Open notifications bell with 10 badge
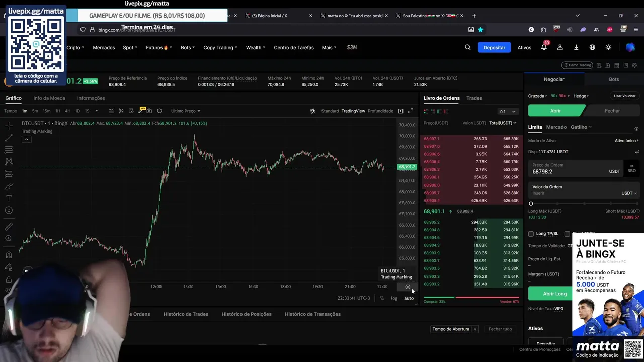This screenshot has width=644, height=362. [544, 47]
